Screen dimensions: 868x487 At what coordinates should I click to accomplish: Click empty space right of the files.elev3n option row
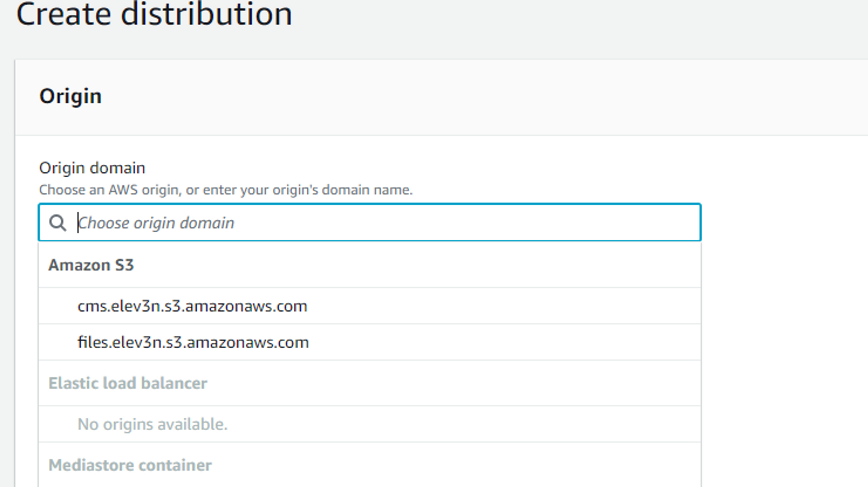click(x=505, y=342)
